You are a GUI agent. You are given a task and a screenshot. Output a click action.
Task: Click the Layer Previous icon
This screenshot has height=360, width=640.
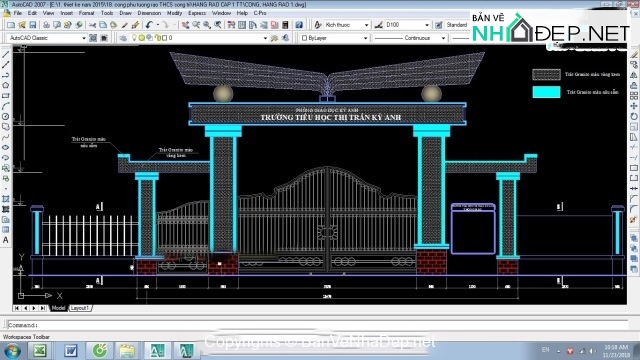[285, 38]
